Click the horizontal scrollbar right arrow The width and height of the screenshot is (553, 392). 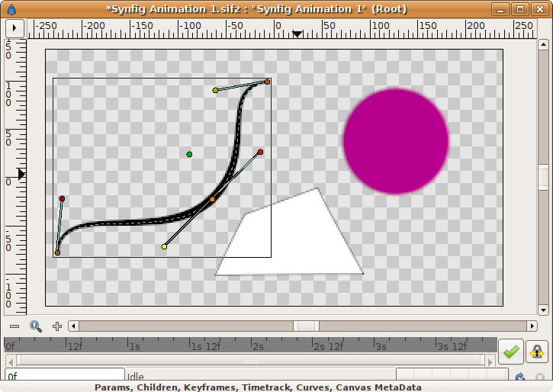532,326
